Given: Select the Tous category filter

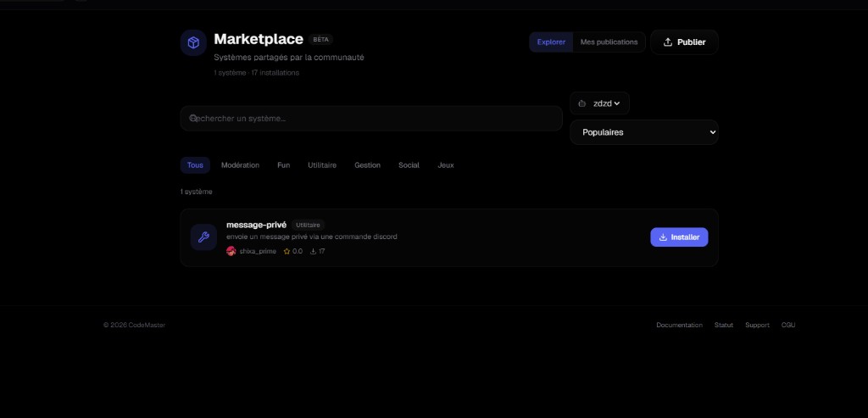Looking at the screenshot, I should 195,165.
